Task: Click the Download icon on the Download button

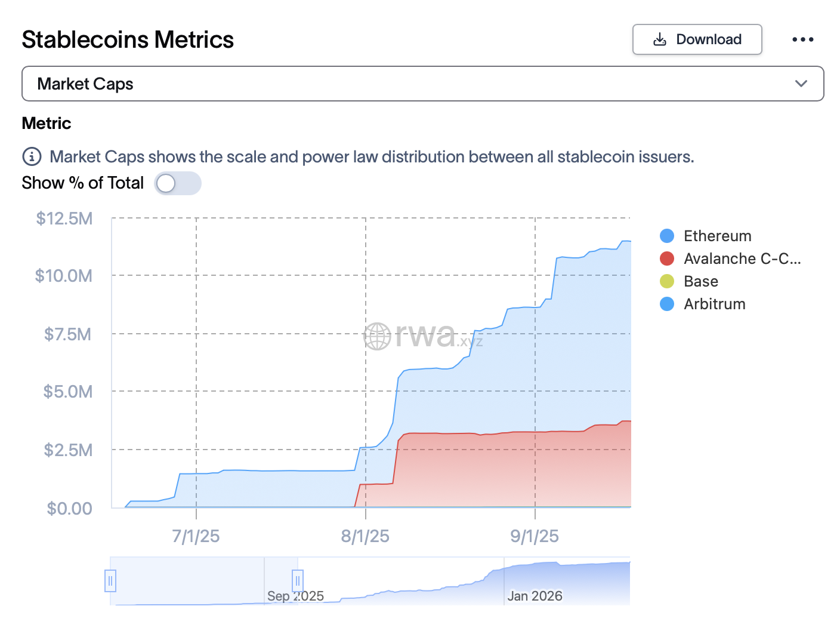Action: [x=660, y=39]
